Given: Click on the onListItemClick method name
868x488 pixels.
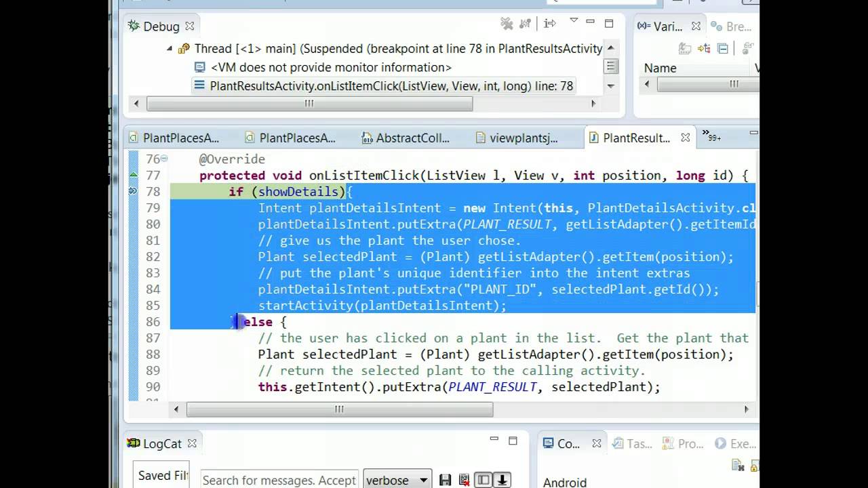Looking at the screenshot, I should [364, 176].
